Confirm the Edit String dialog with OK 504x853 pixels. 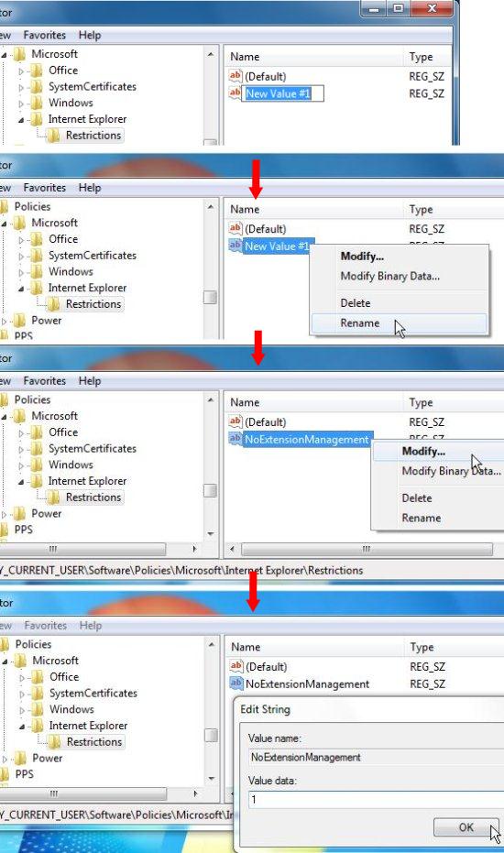click(x=466, y=826)
